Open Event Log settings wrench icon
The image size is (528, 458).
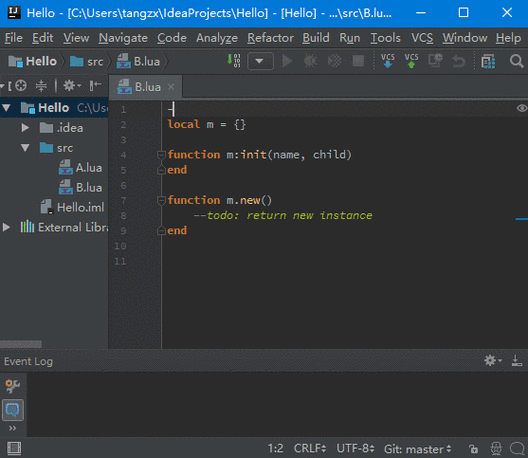pyautogui.click(x=12, y=386)
